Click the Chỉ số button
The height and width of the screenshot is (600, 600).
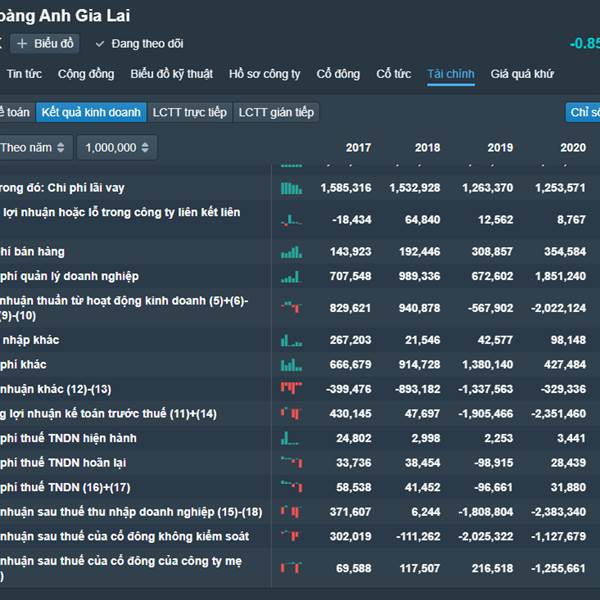coord(583,112)
